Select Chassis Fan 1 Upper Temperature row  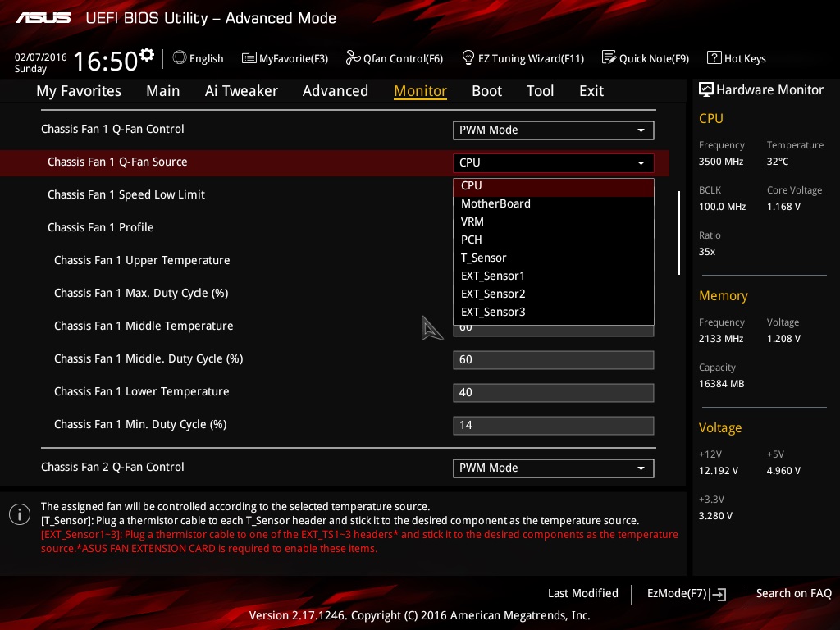[x=142, y=260]
